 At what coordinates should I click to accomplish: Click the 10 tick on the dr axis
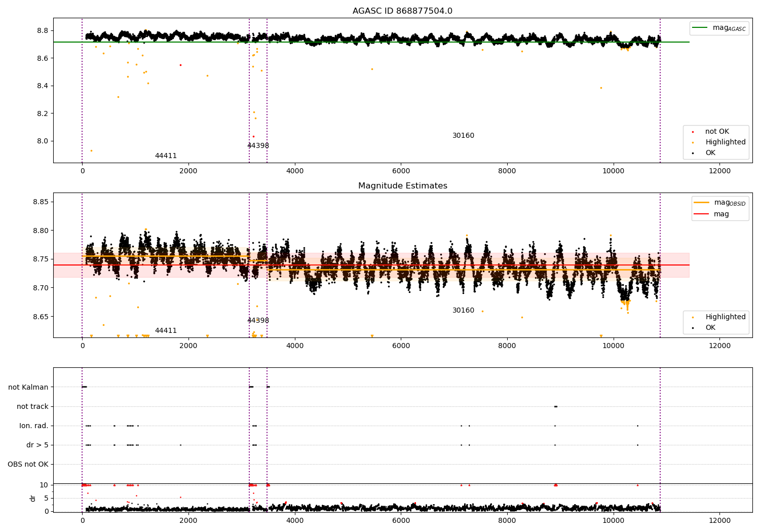[x=44, y=485]
